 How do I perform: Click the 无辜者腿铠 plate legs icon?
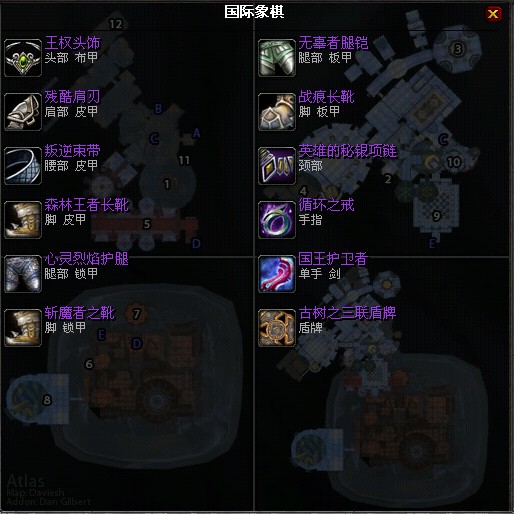277,58
